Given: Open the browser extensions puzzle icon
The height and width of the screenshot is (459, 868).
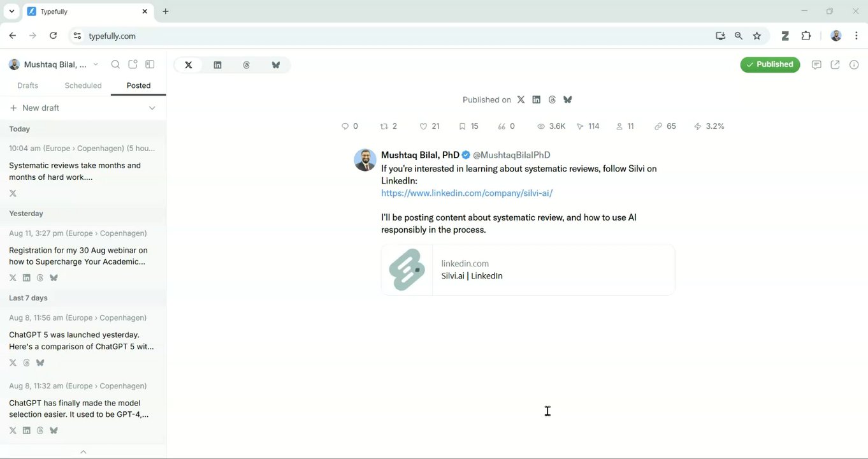Looking at the screenshot, I should [806, 36].
